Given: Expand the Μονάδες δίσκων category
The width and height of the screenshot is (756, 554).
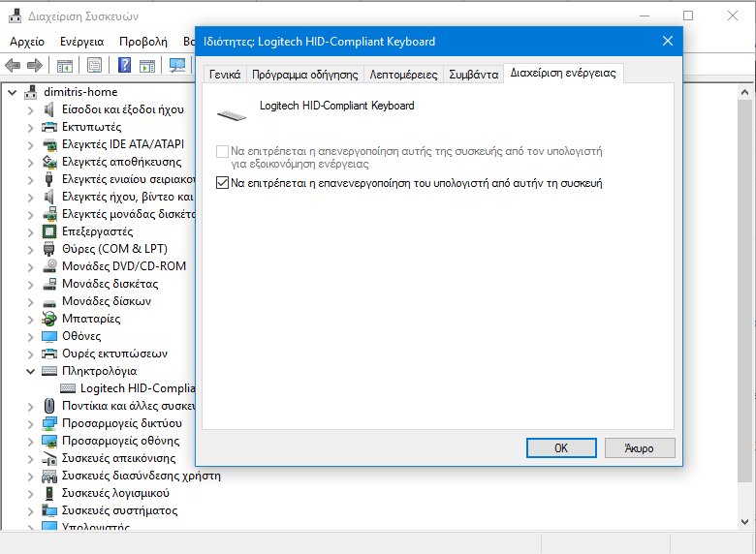Looking at the screenshot, I should coord(29,301).
